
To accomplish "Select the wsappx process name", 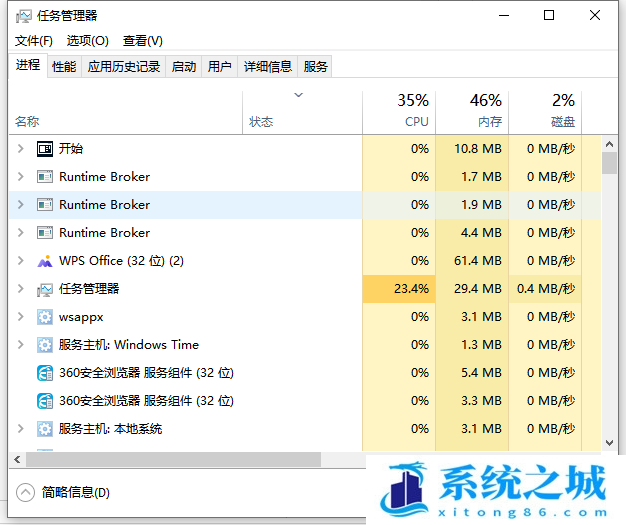I will pyautogui.click(x=81, y=317).
